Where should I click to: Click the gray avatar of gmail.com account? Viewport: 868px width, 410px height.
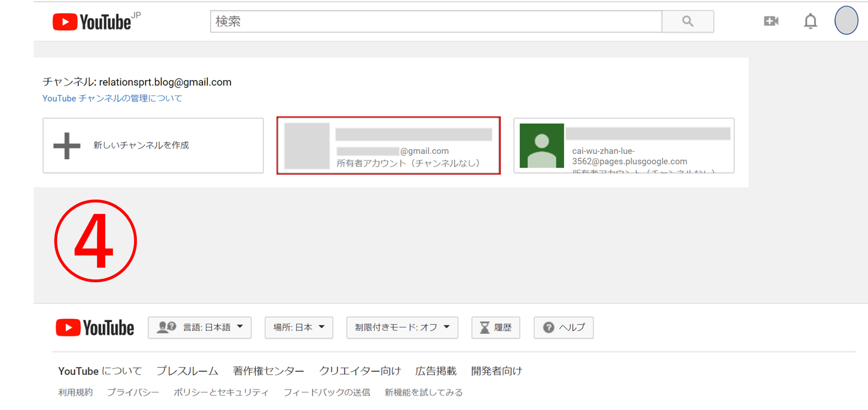click(x=307, y=146)
